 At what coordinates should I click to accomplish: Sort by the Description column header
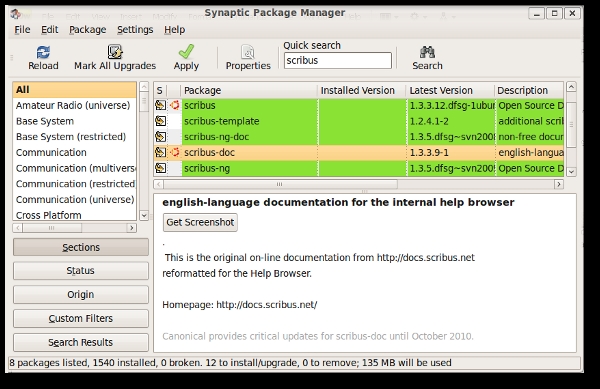(x=529, y=90)
